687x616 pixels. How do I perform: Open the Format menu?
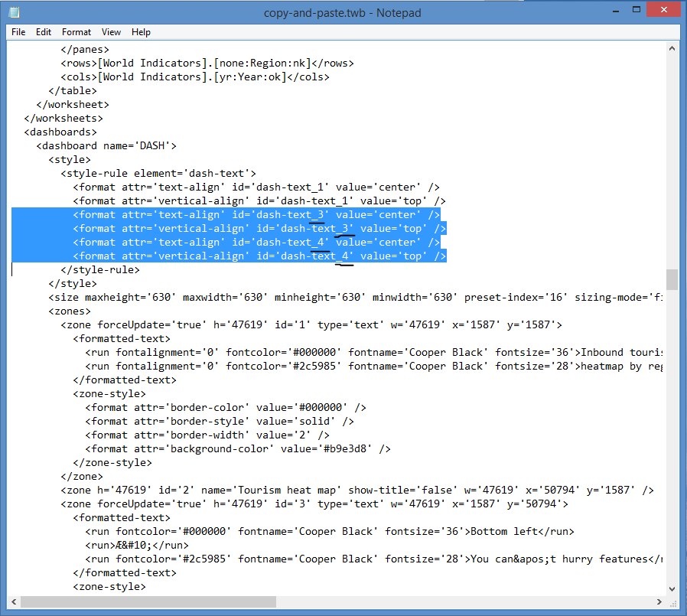click(77, 32)
